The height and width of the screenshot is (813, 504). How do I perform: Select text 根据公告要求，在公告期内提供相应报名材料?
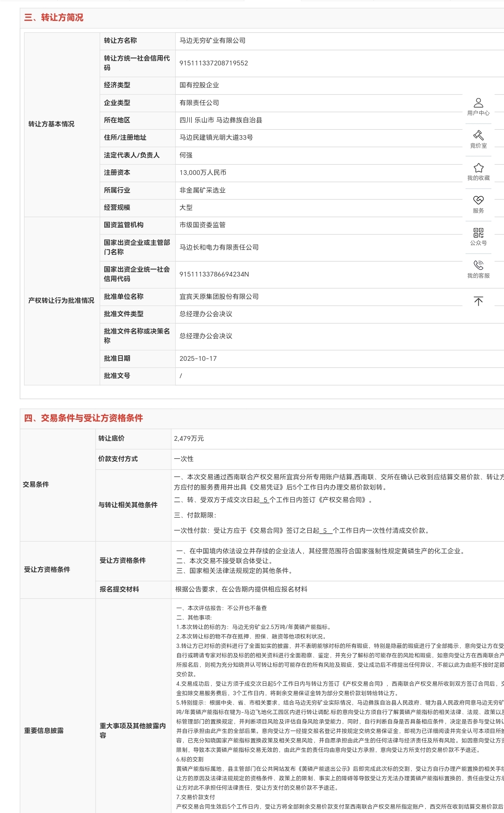click(x=241, y=589)
